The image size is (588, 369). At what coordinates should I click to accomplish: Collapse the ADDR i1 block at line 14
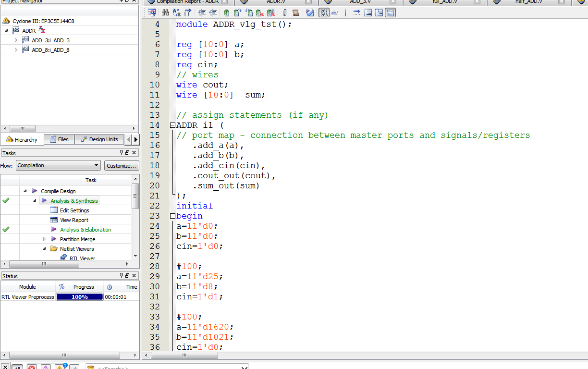(x=172, y=125)
